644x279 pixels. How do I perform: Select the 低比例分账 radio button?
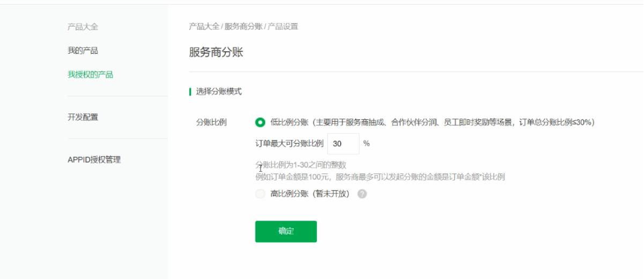[x=260, y=122]
